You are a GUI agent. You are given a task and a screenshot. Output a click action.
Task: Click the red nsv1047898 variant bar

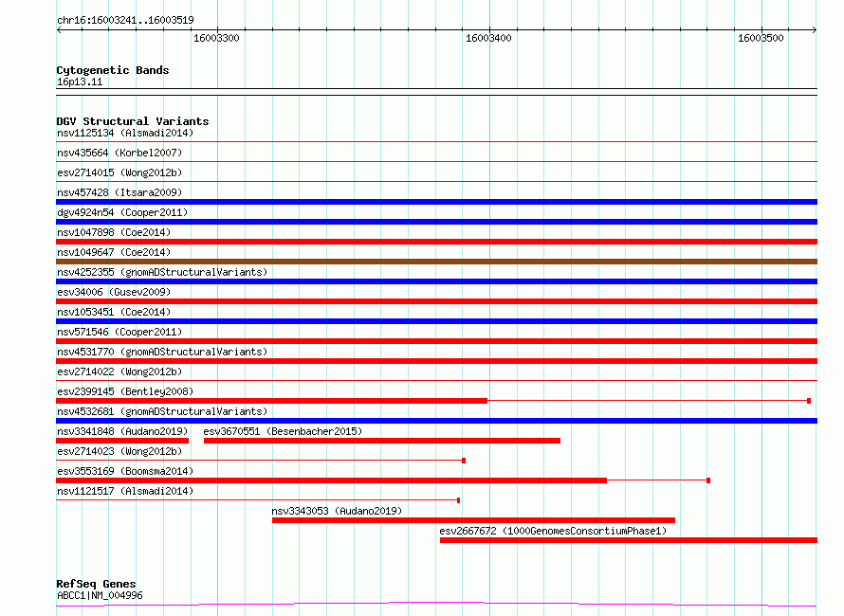pyautogui.click(x=436, y=242)
